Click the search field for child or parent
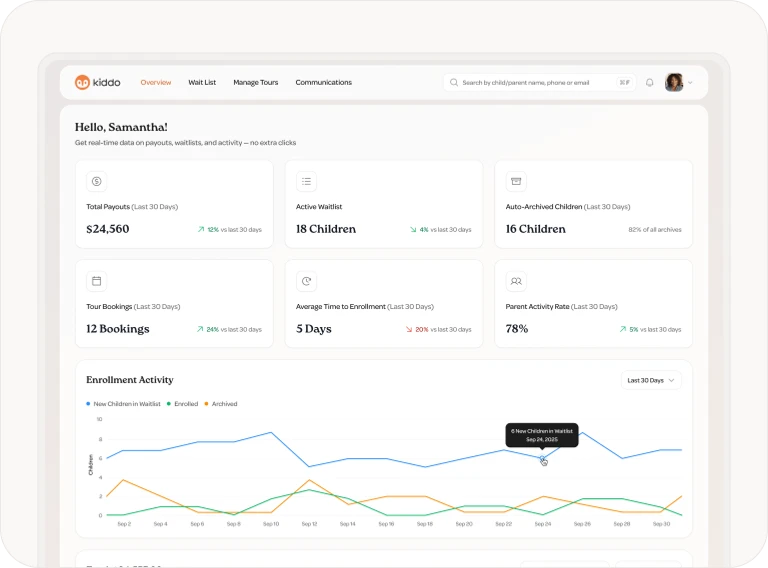The width and height of the screenshot is (768, 568). point(539,82)
